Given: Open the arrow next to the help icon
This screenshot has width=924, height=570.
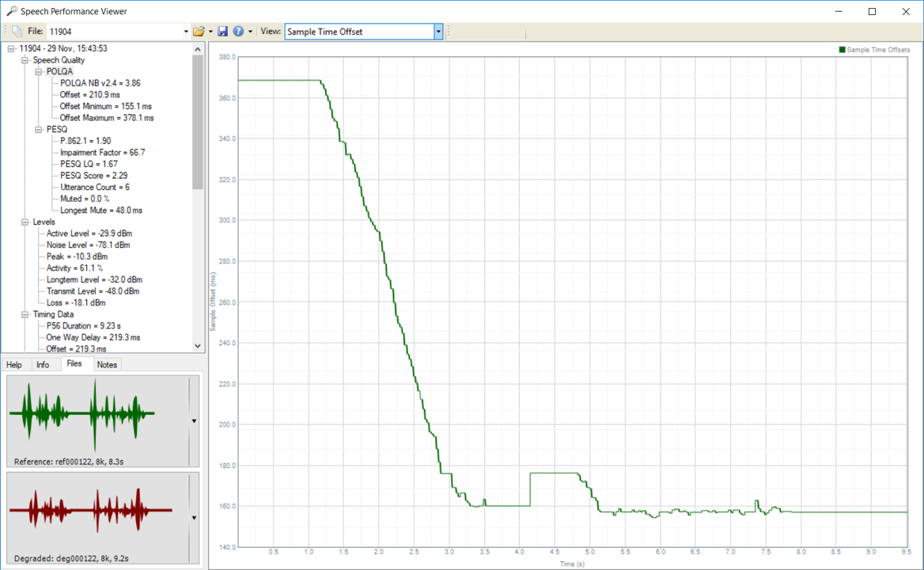Looking at the screenshot, I should click(x=251, y=32).
